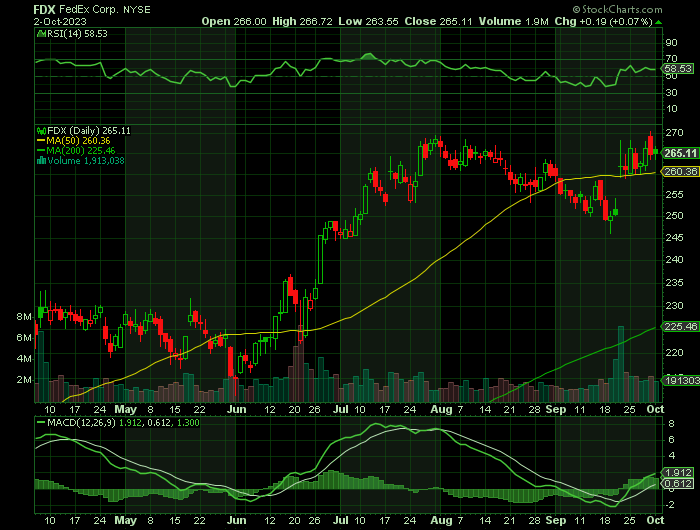The height and width of the screenshot is (530, 700).
Task: Click the Volume 1.9M header value
Action: coord(513,21)
